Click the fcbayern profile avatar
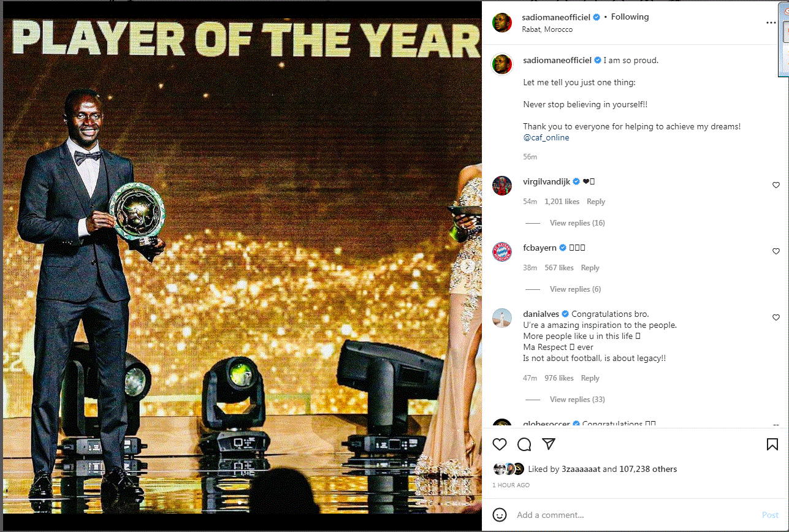The height and width of the screenshot is (532, 789). [x=502, y=251]
